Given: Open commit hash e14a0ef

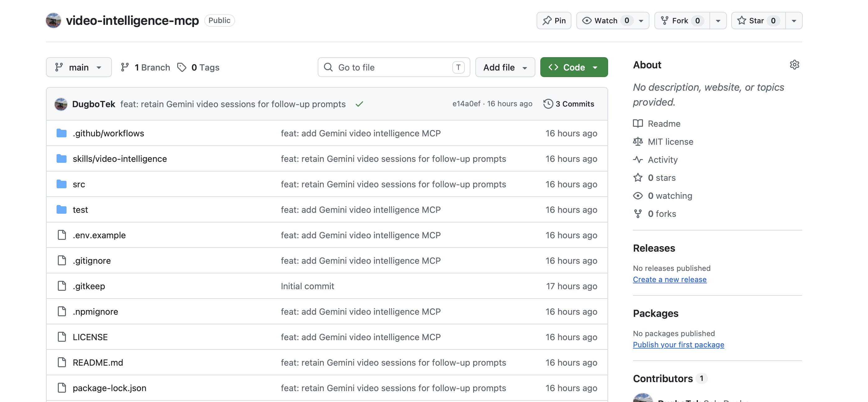Looking at the screenshot, I should (x=466, y=104).
